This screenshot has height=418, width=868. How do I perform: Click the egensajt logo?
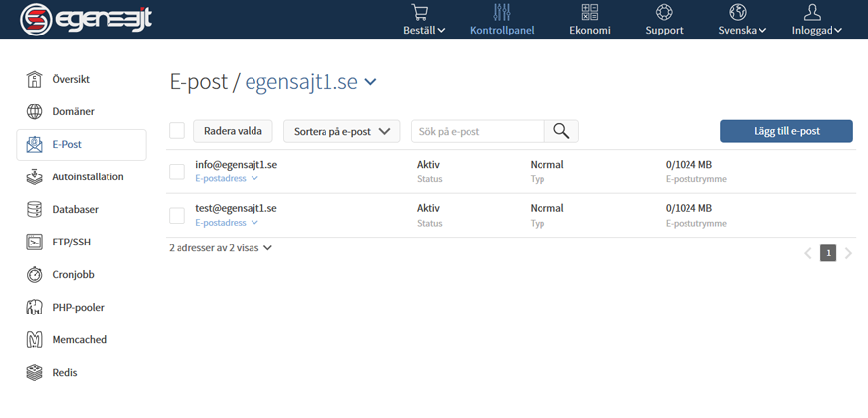coord(86,19)
